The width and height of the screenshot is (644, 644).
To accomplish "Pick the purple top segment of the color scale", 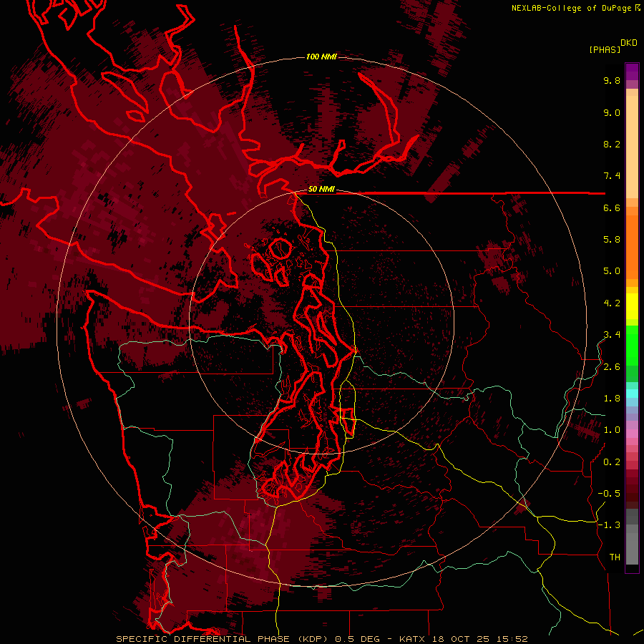I will tap(632, 72).
